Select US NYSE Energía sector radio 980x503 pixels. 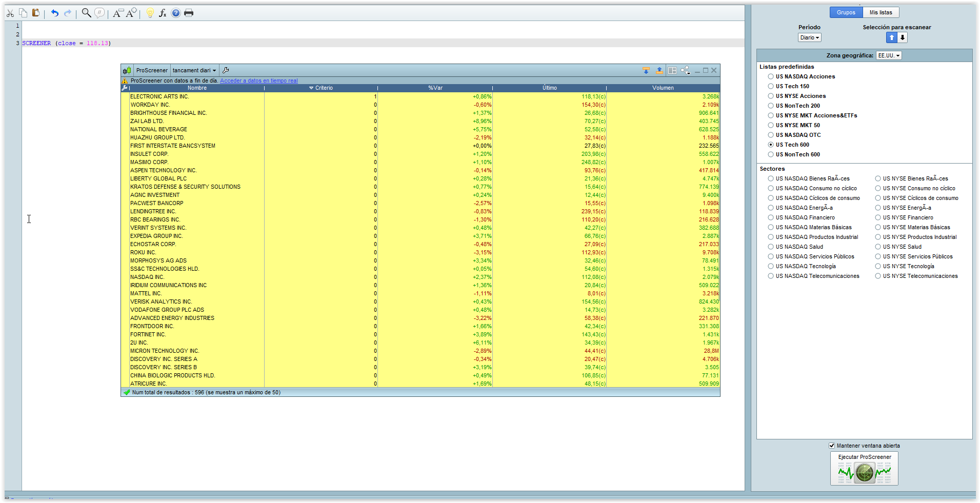[x=878, y=208]
